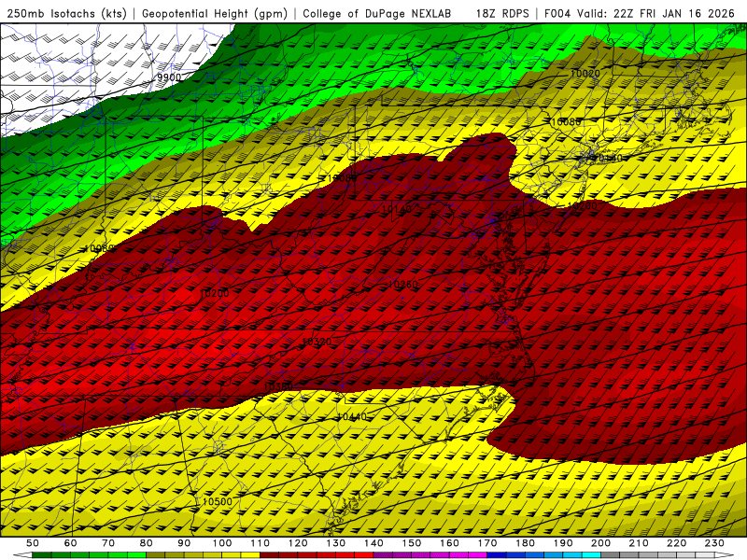Click the 100 value on the color scale
747x560 pixels.
click(222, 543)
